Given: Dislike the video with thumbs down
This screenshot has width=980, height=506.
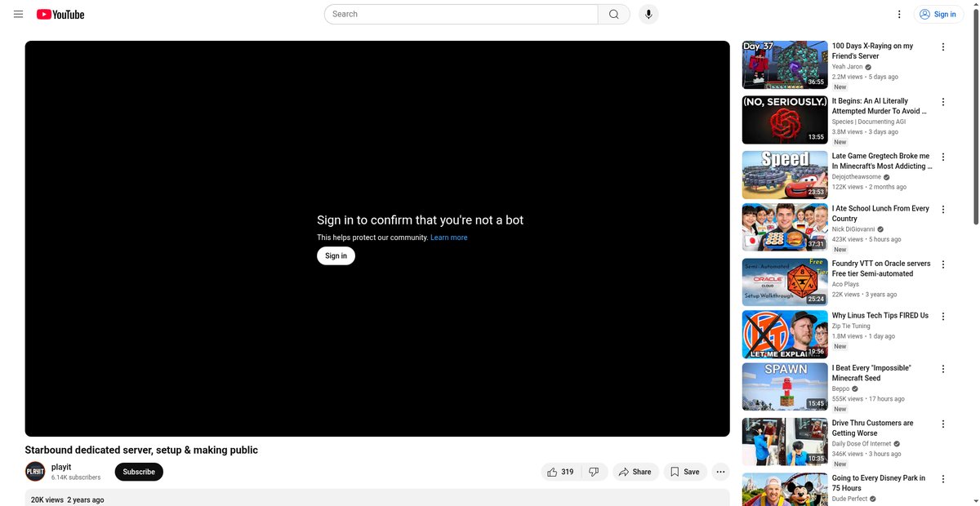Looking at the screenshot, I should [x=594, y=472].
